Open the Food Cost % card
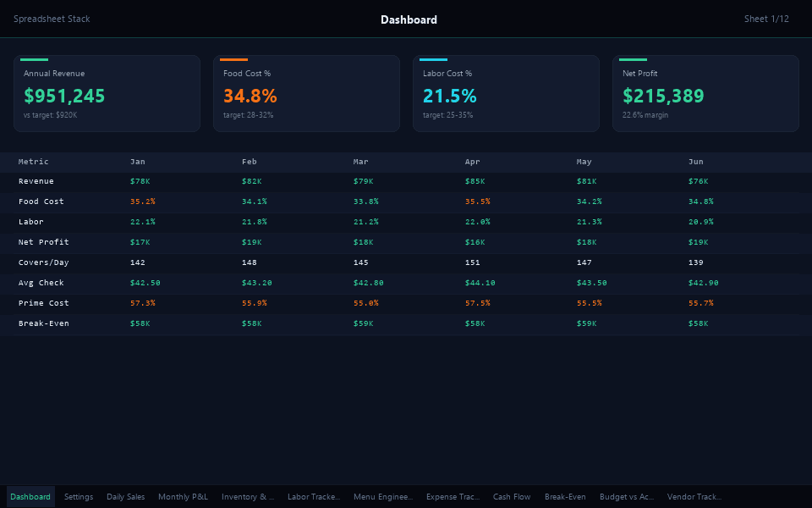 [x=306, y=93]
